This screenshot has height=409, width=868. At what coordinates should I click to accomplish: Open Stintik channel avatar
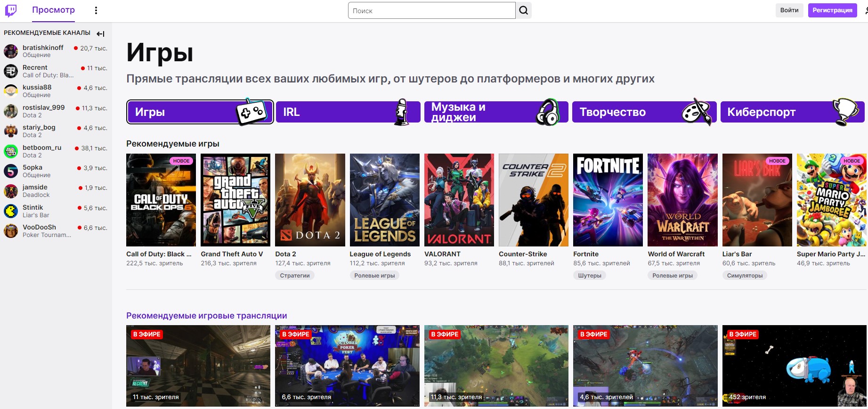coord(11,211)
